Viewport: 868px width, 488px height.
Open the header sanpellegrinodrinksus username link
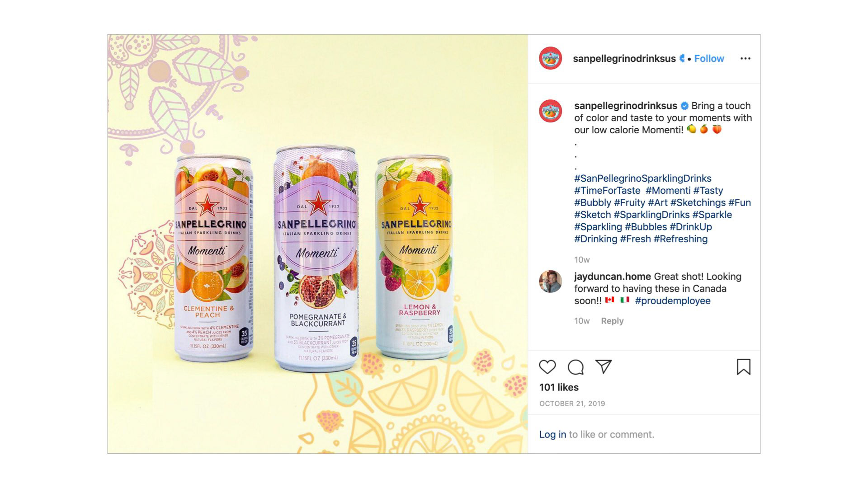pyautogui.click(x=624, y=58)
